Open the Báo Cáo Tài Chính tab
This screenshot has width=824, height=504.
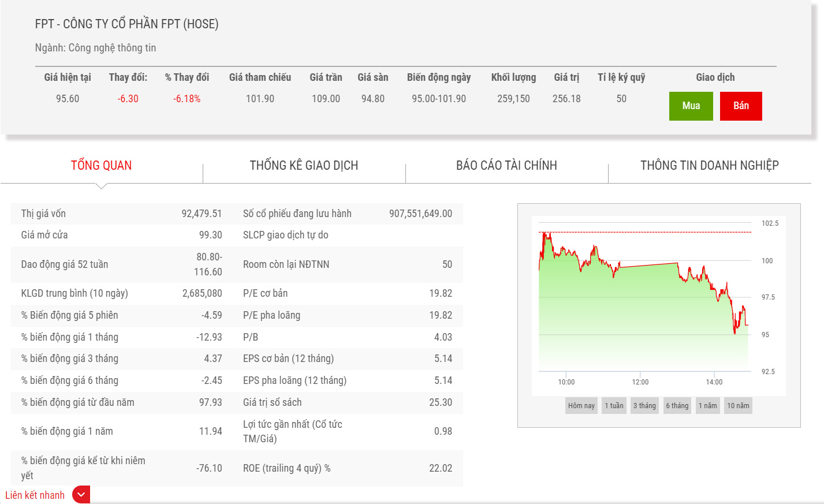[x=506, y=166]
